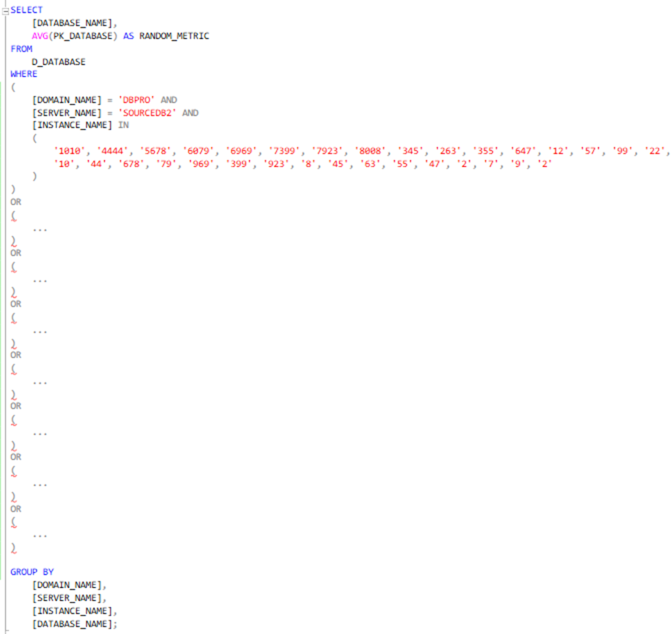The width and height of the screenshot is (672, 634).
Task: Click [DOMAIN_NAME] in the WHERE clause
Action: (x=67, y=100)
